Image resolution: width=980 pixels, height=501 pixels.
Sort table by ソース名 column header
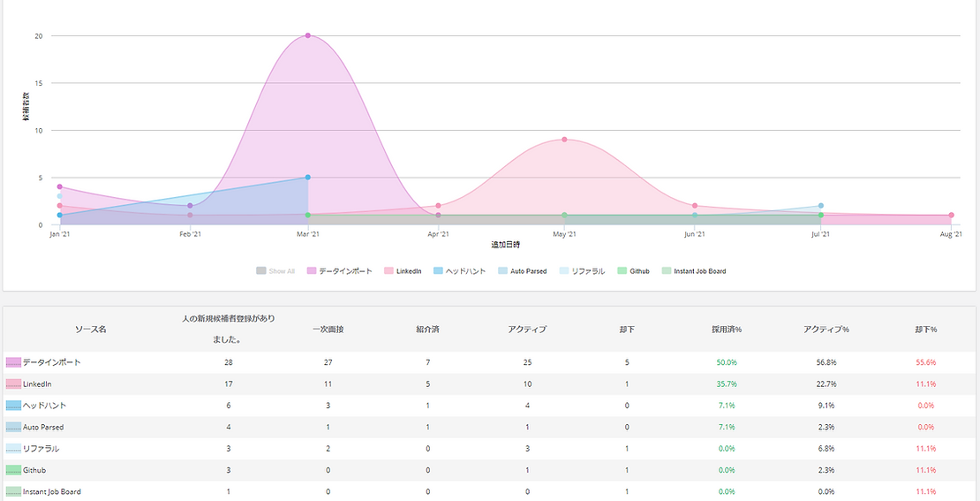click(90, 329)
